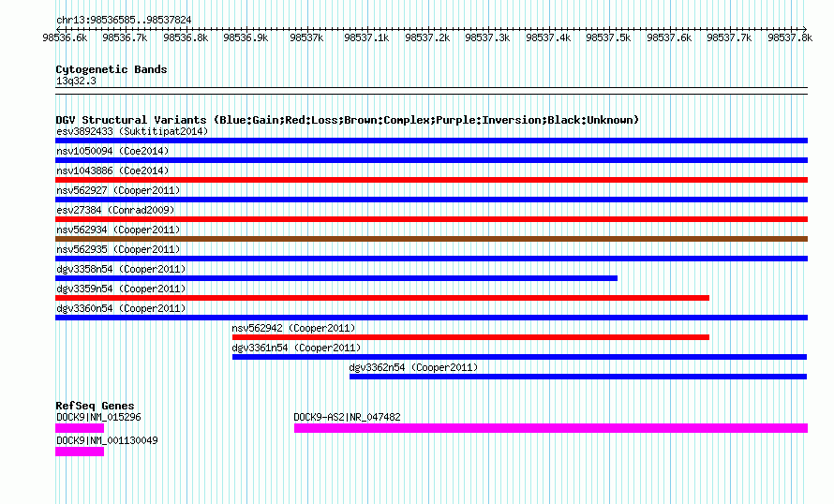Click the DOCK9-AS2 magenta gene bar

[x=551, y=428]
